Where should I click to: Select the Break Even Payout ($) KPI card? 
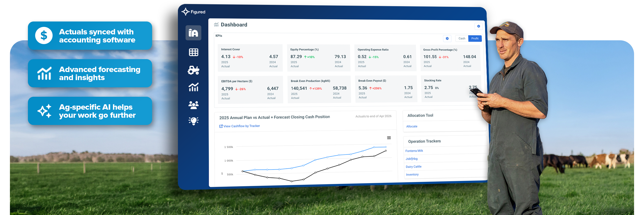[x=386, y=89]
